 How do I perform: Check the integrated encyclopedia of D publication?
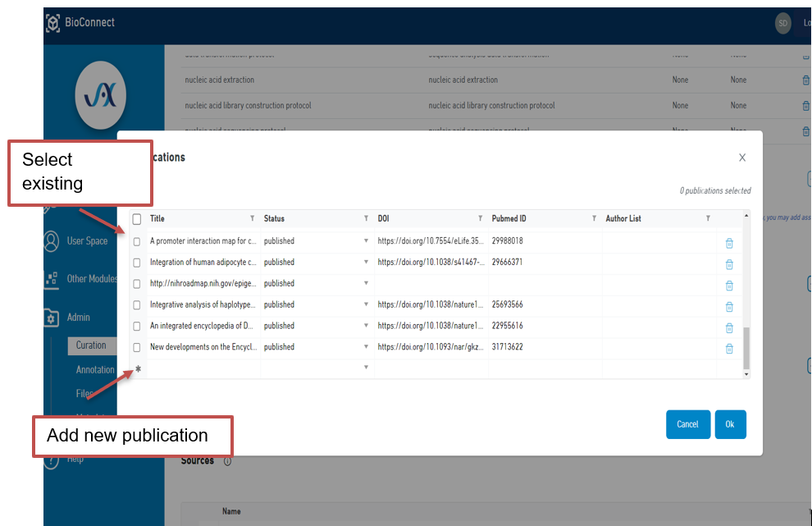135,326
